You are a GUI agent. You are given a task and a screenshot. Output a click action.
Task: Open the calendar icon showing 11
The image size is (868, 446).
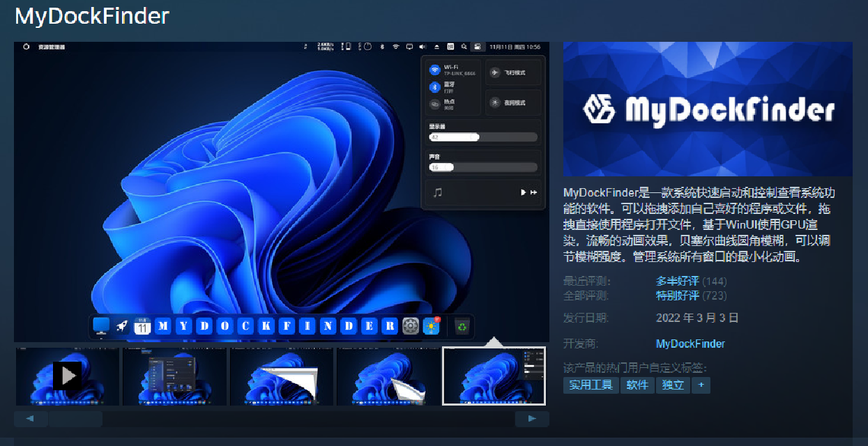142,326
